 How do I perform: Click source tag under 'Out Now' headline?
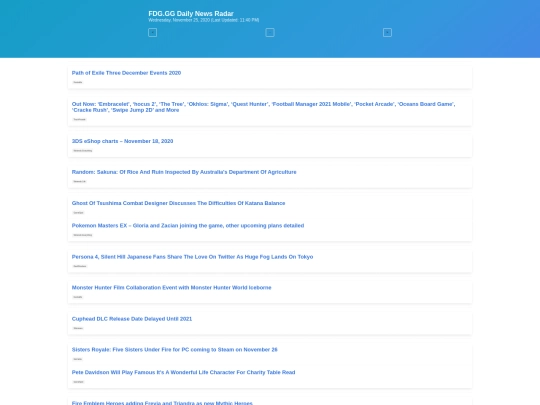[x=80, y=120]
